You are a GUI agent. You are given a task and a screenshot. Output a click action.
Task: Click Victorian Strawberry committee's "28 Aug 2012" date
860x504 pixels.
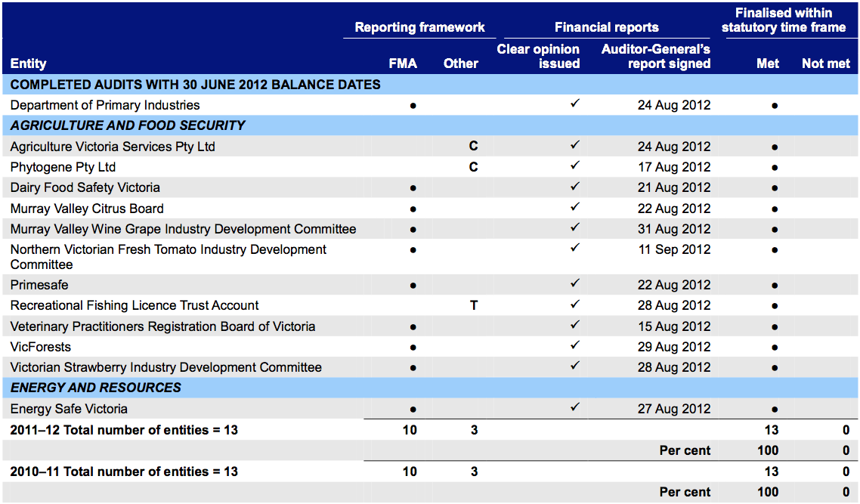[674, 367]
